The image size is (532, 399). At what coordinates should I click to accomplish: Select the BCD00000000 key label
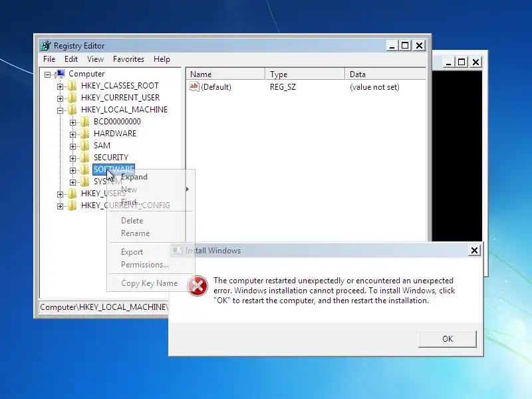117,122
